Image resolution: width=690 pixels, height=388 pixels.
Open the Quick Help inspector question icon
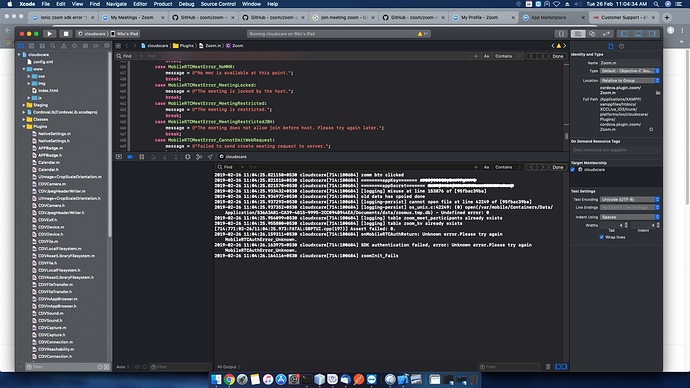coord(621,46)
